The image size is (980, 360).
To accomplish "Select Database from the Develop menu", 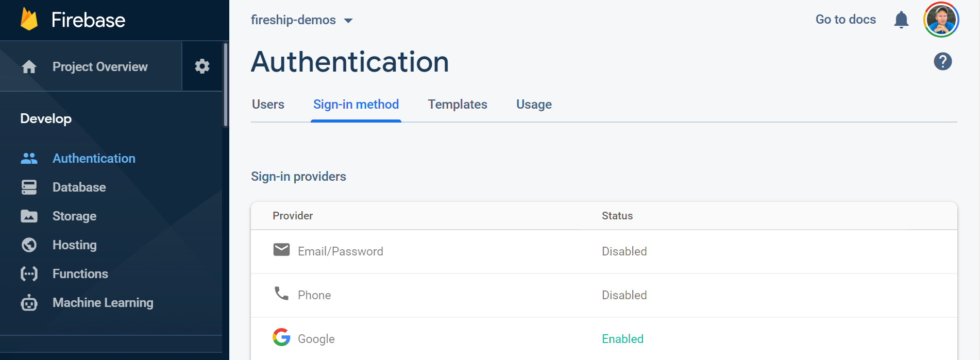I will coord(79,187).
